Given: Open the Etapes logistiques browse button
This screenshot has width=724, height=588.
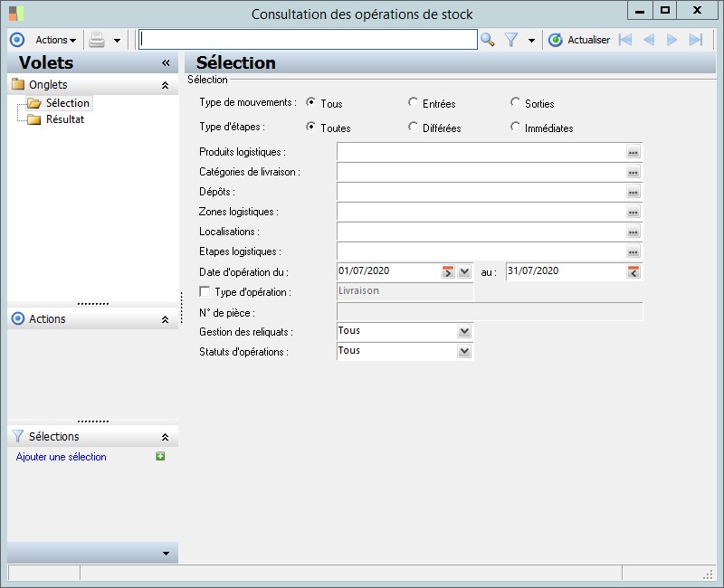Looking at the screenshot, I should click(x=633, y=251).
